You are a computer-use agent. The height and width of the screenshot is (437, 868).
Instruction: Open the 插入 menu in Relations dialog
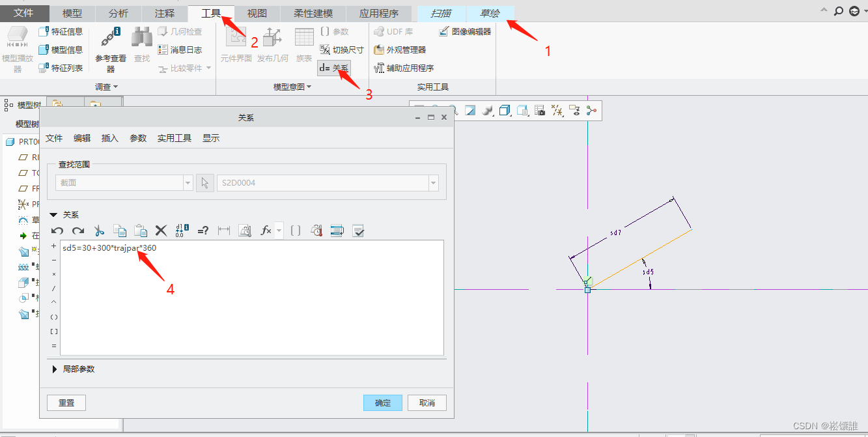click(x=110, y=138)
